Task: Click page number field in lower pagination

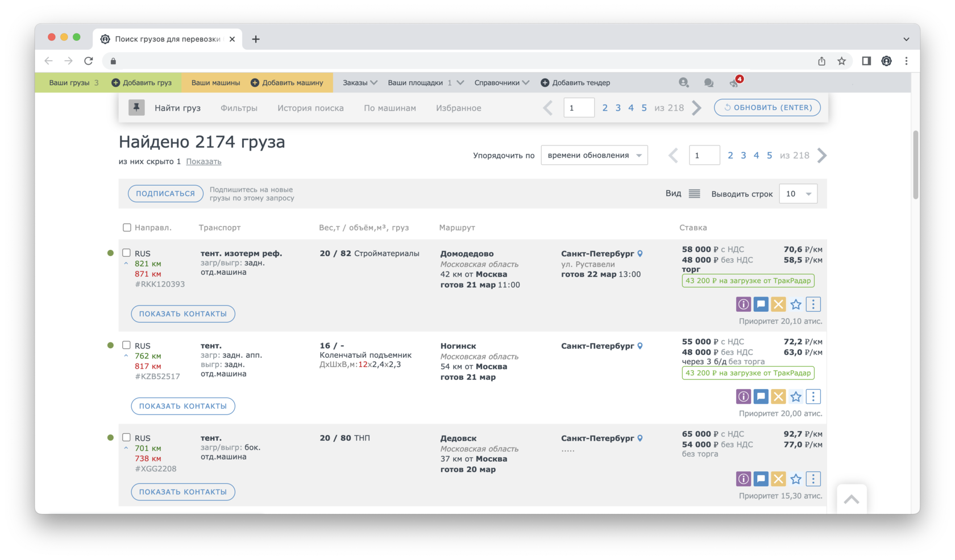Action: (x=704, y=155)
